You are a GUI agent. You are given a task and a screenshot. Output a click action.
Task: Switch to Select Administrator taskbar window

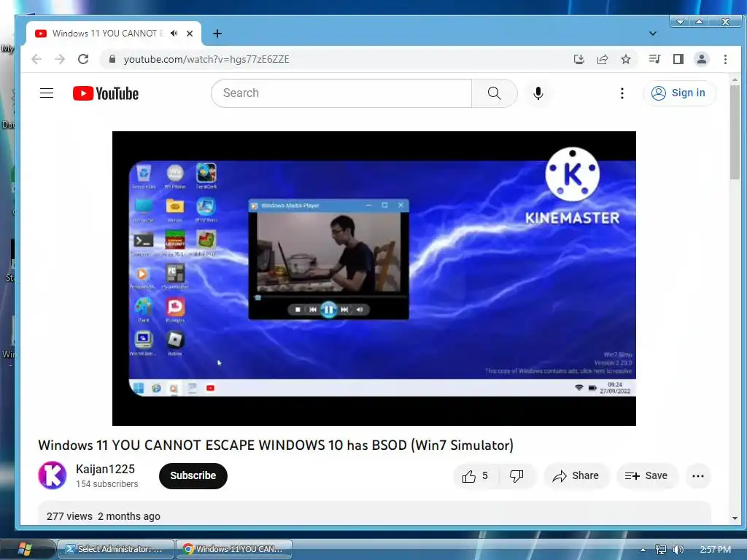click(116, 549)
